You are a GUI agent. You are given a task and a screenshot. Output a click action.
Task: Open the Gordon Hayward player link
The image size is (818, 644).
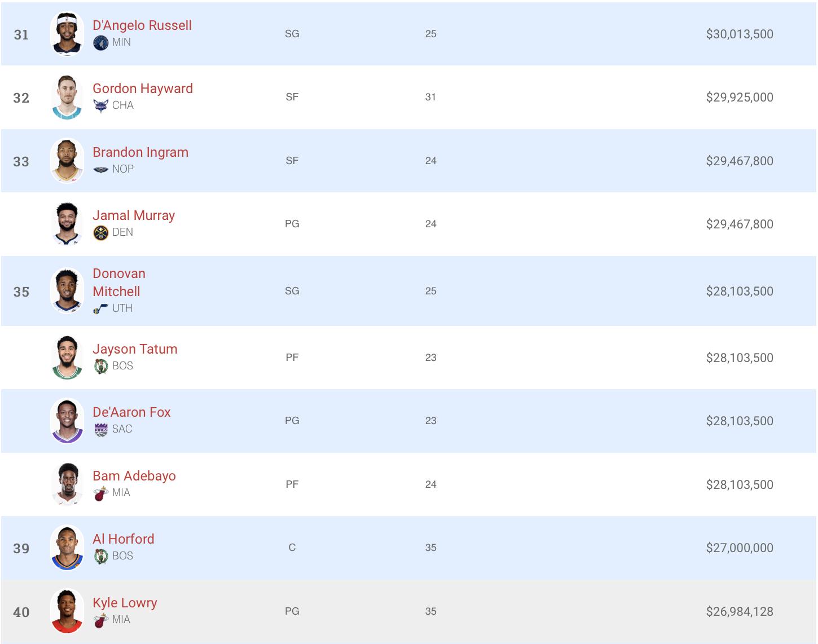(143, 89)
